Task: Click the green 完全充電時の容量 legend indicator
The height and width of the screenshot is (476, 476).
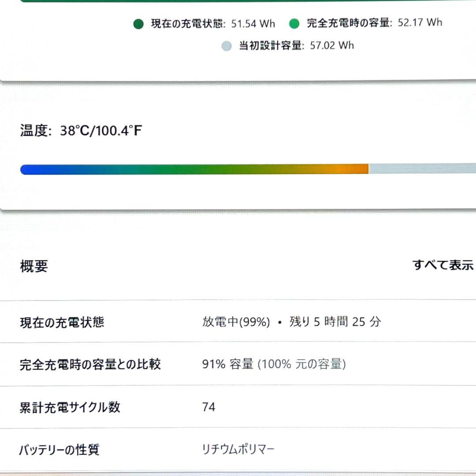Action: (x=294, y=23)
